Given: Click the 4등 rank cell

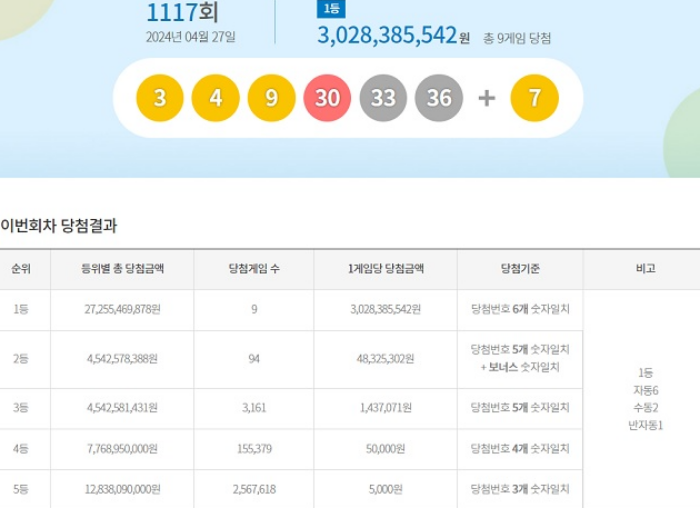Looking at the screenshot, I should [21, 449].
